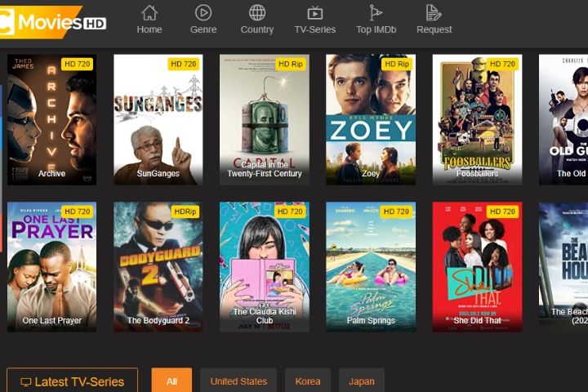The height and width of the screenshot is (392, 588).
Task: Select the Korea filter tab
Action: (308, 381)
